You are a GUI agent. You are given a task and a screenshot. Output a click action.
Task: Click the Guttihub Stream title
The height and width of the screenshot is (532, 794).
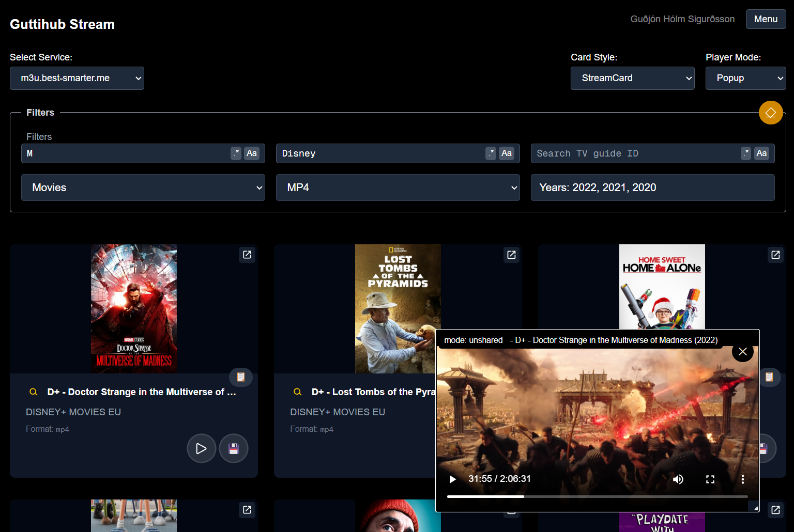coord(62,24)
